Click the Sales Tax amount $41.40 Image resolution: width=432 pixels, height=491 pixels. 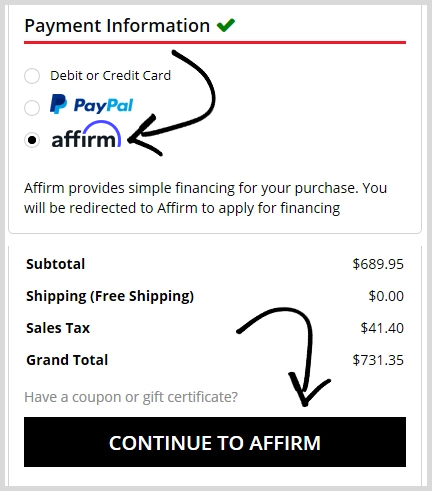pyautogui.click(x=382, y=328)
